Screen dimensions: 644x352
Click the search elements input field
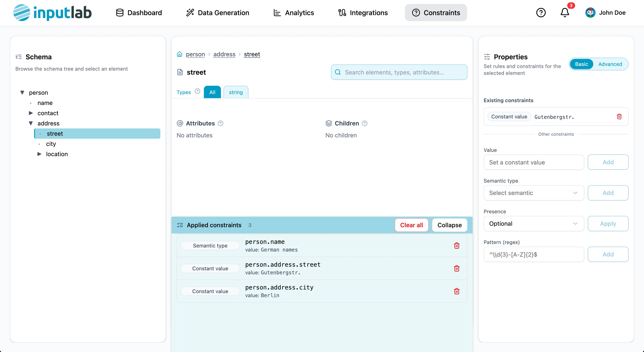pyautogui.click(x=399, y=72)
